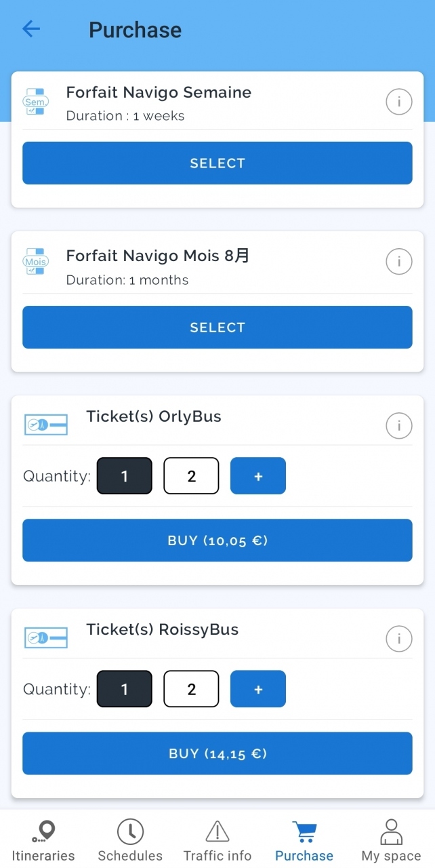Increase OrlyBus quantity with plus button

coord(257,475)
